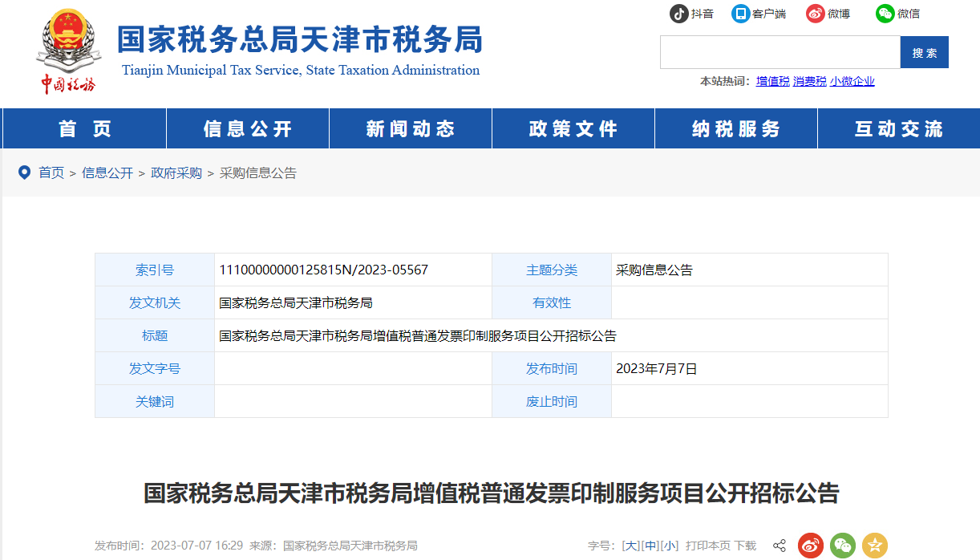Go to 政策文件 in navigation bar
Screen dimensions: 980x560
[x=573, y=129]
